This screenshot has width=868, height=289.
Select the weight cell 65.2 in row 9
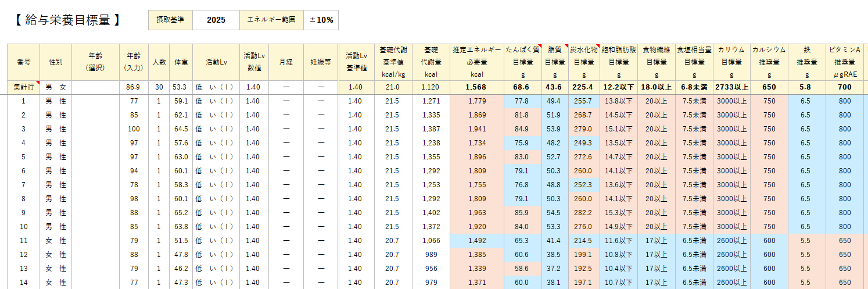(x=181, y=213)
